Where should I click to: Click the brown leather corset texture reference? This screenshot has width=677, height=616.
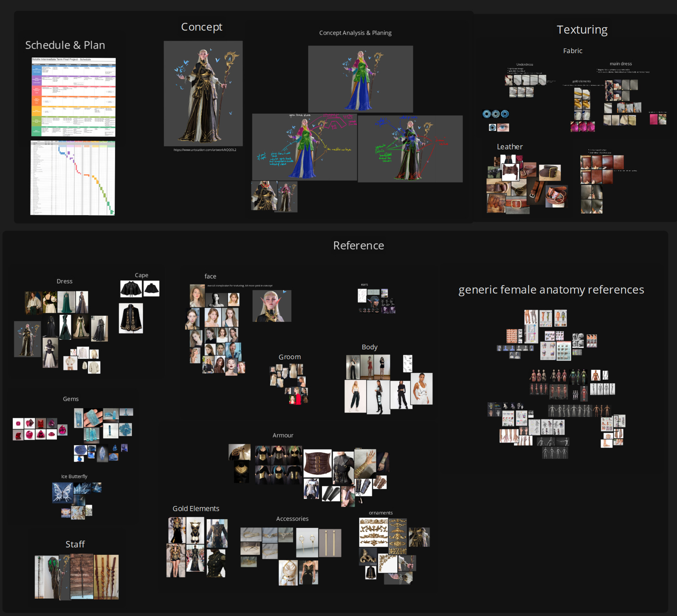coord(510,172)
